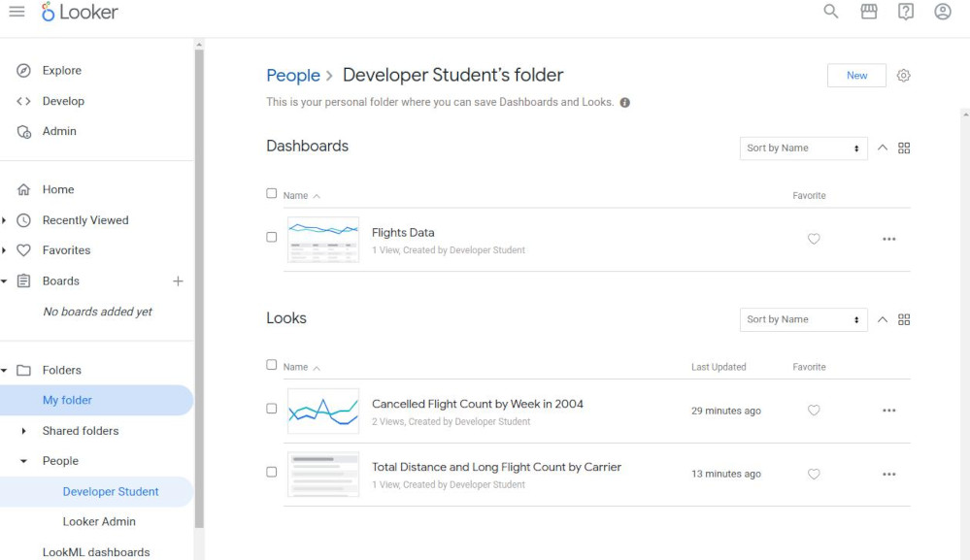Screen dimensions: 970x560
Task: Click the New button
Action: tap(856, 76)
